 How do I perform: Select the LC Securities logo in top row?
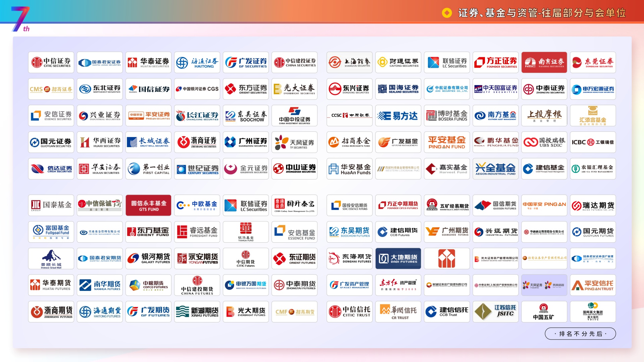(447, 62)
